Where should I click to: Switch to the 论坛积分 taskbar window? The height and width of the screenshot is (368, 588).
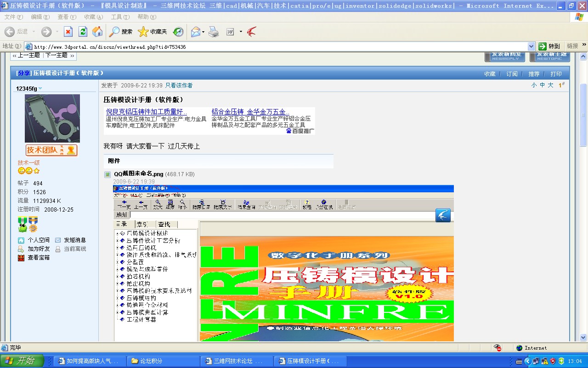coord(164,361)
